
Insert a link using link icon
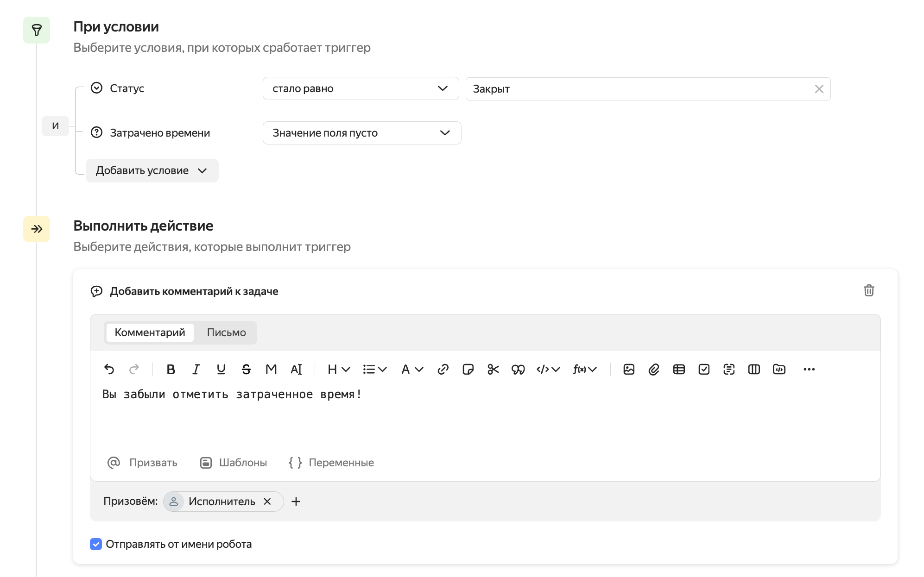pos(443,369)
